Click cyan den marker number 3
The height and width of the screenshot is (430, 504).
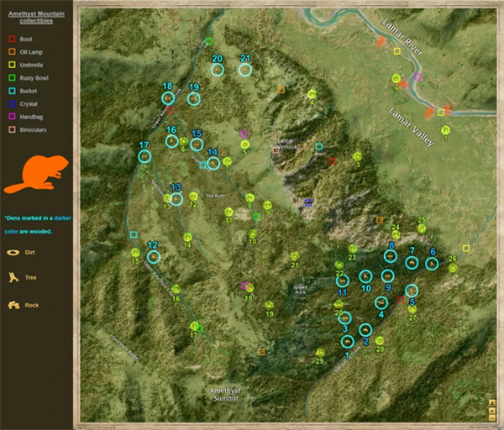pos(345,317)
